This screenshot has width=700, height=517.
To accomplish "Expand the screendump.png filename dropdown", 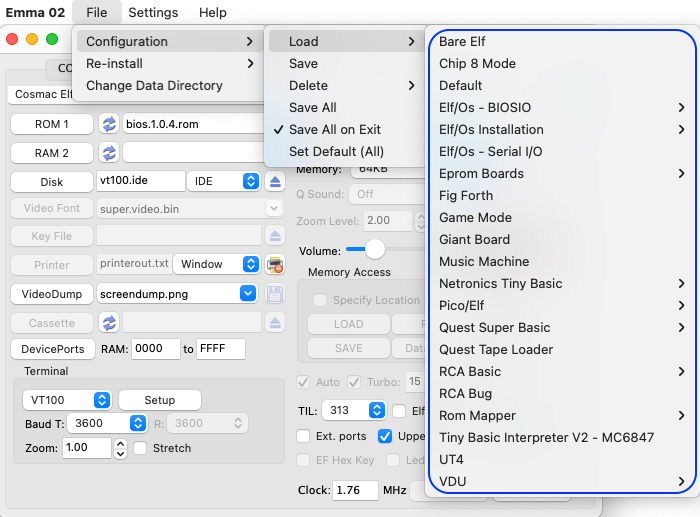I will (x=248, y=294).
